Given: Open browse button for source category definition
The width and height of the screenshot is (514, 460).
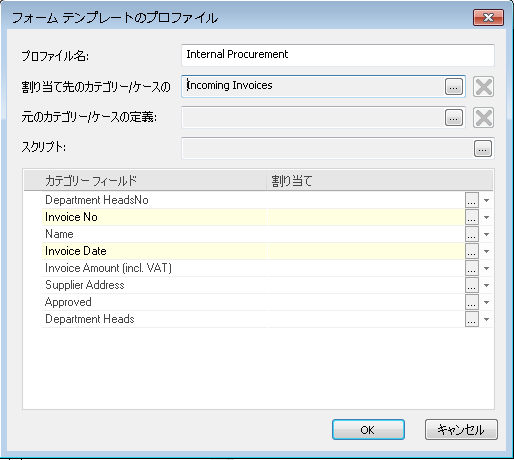Looking at the screenshot, I should [x=454, y=117].
